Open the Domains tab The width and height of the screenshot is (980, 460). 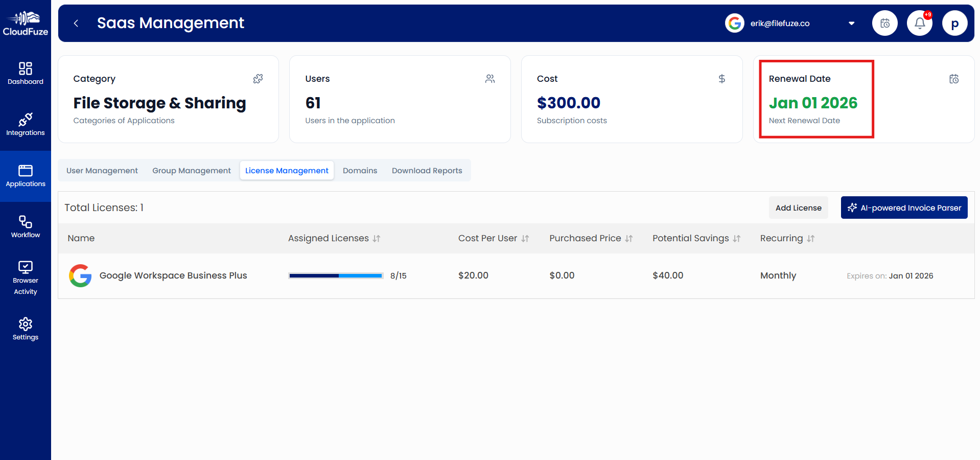pos(360,170)
